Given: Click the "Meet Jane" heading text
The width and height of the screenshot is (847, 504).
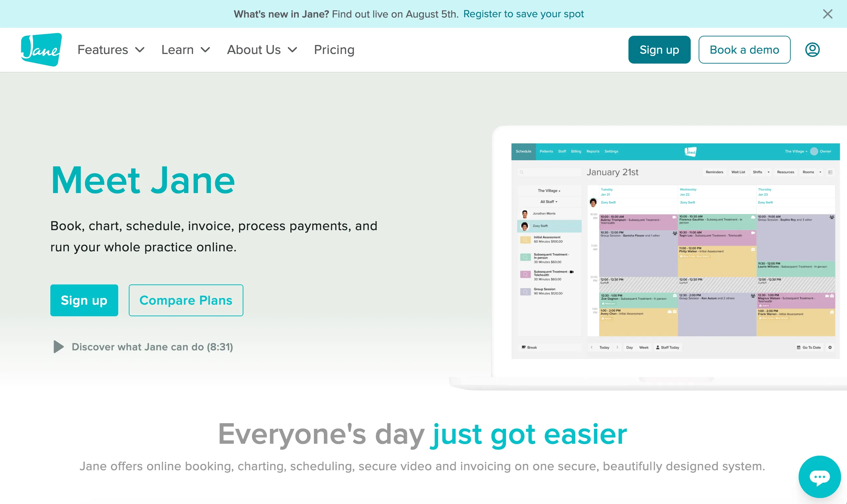Looking at the screenshot, I should pos(143,180).
